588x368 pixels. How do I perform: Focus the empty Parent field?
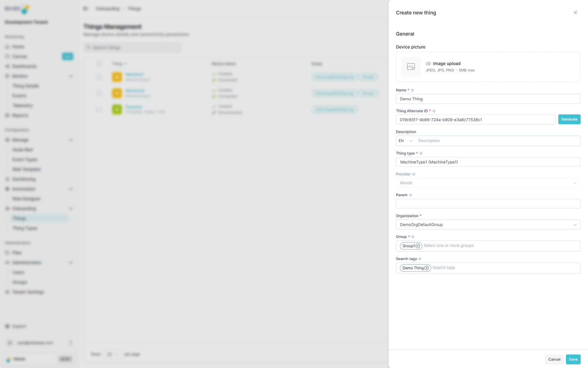point(488,204)
